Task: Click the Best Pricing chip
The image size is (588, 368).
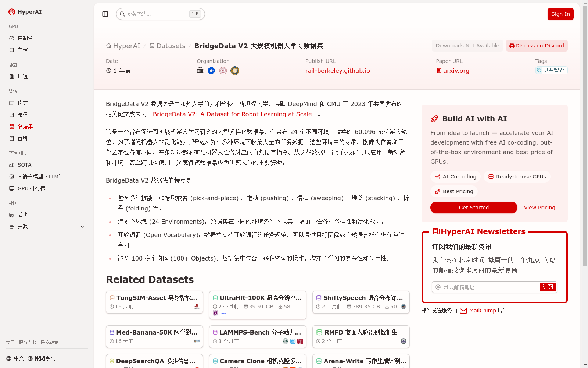Action: pyautogui.click(x=454, y=191)
